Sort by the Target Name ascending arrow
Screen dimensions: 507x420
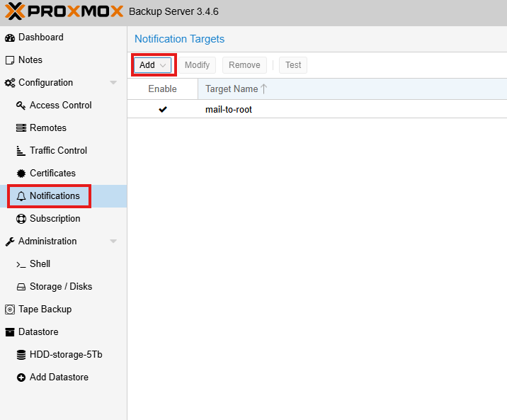click(x=264, y=89)
